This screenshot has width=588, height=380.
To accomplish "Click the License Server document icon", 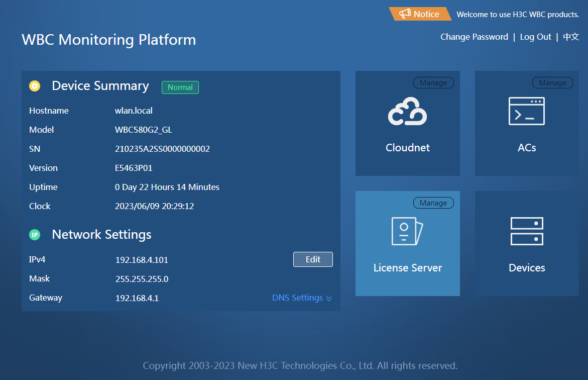I will 407,231.
